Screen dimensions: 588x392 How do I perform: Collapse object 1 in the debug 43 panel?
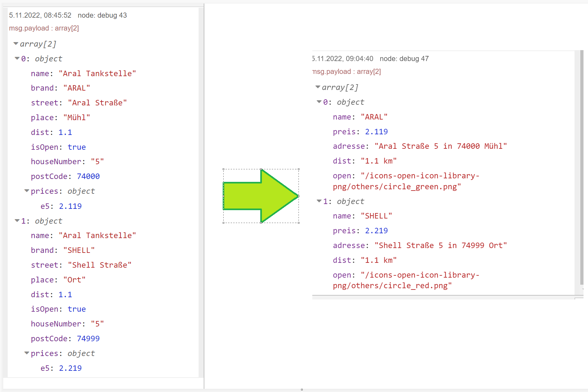[17, 221]
